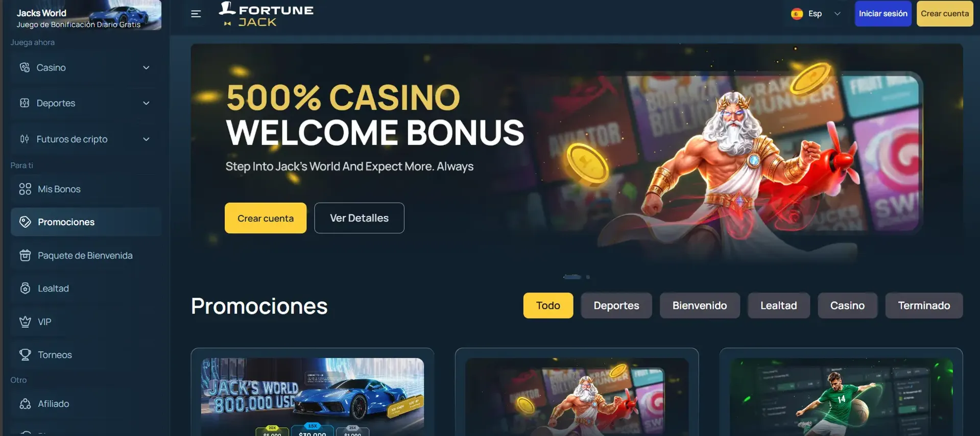This screenshot has height=436, width=980.
Task: Open the Paquete de Bienvenida gift icon
Action: (x=25, y=255)
